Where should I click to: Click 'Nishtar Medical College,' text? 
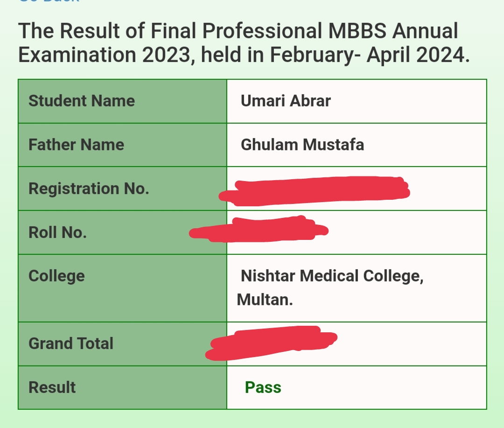tap(332, 276)
